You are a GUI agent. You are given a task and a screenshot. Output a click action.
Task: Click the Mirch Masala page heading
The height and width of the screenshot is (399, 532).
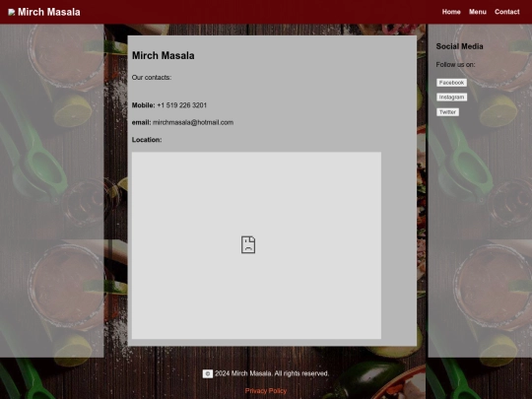tap(164, 55)
